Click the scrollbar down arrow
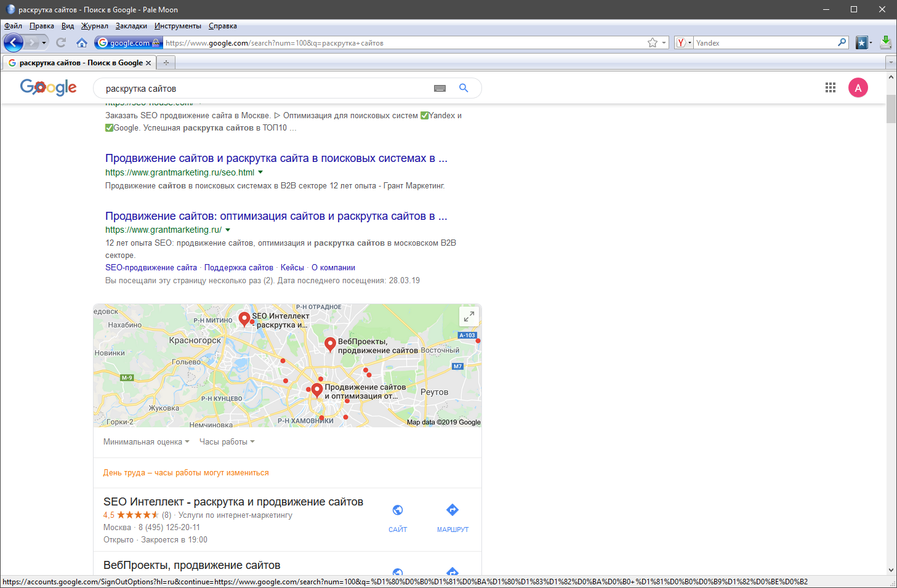 pyautogui.click(x=891, y=570)
